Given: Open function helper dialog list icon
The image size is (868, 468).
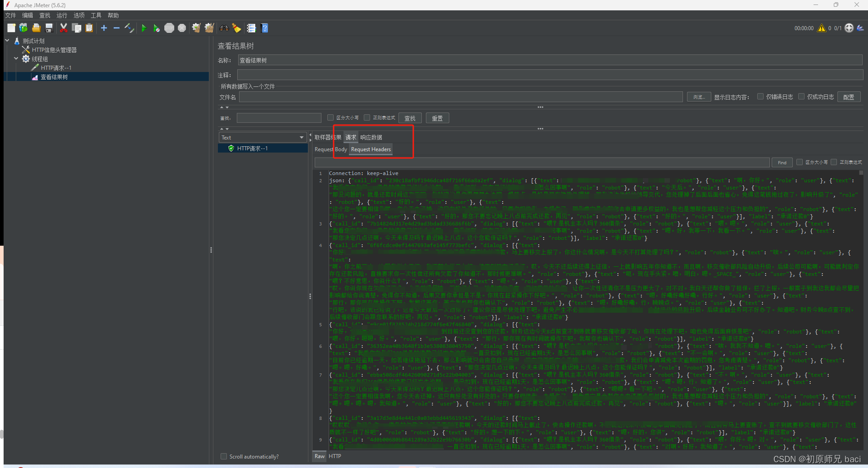Looking at the screenshot, I should (x=251, y=28).
